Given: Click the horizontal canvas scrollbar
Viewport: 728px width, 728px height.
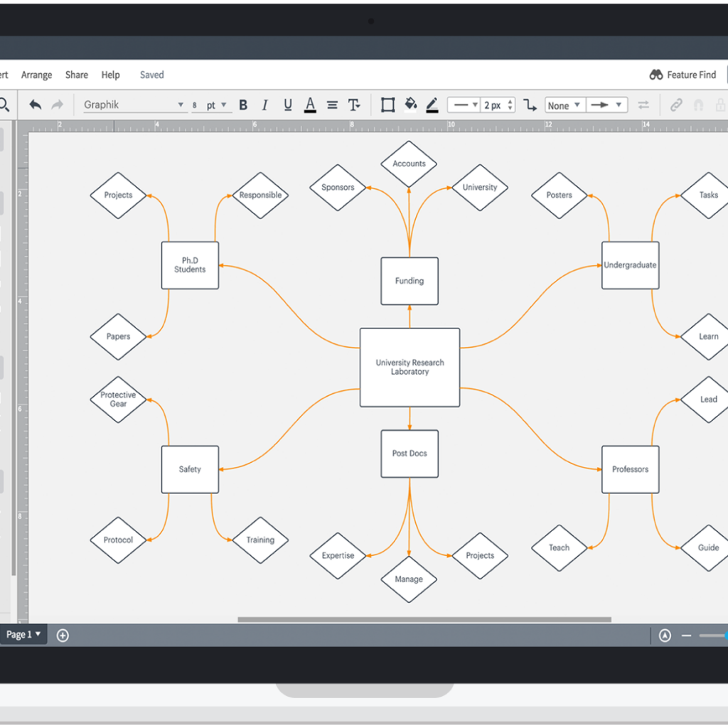Looking at the screenshot, I should [x=424, y=619].
